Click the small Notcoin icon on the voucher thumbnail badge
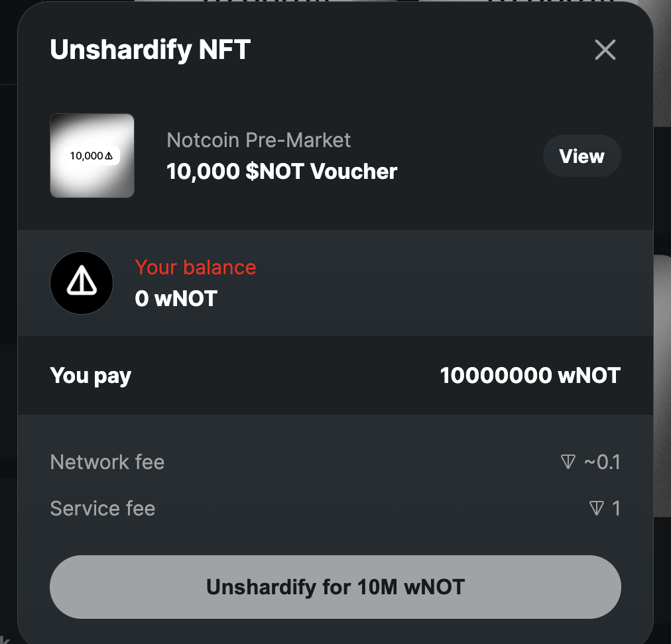This screenshot has height=644, width=671. (109, 156)
